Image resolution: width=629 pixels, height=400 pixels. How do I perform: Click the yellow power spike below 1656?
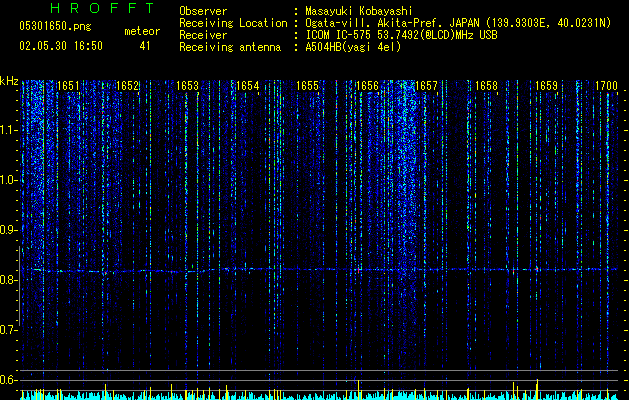[358, 390]
